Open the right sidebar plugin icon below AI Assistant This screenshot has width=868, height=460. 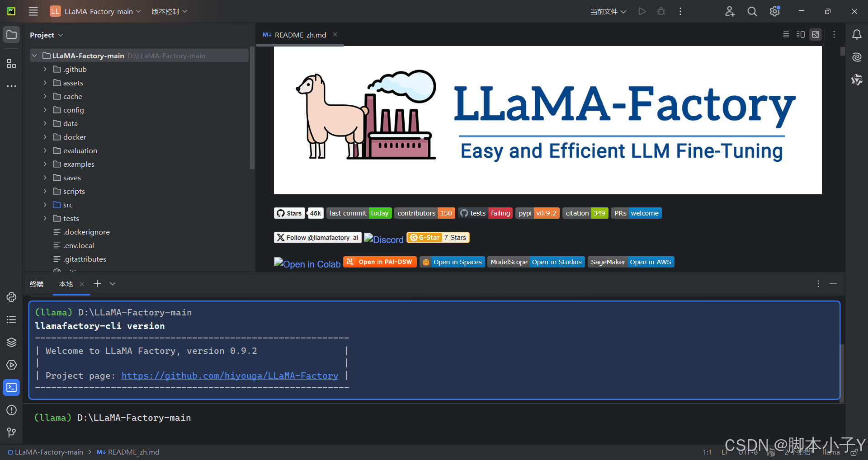857,80
